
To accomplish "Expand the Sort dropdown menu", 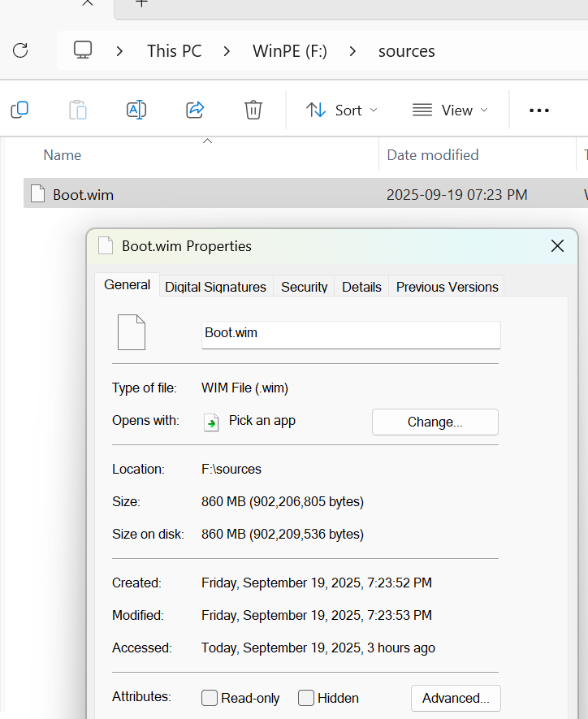I will tap(342, 110).
